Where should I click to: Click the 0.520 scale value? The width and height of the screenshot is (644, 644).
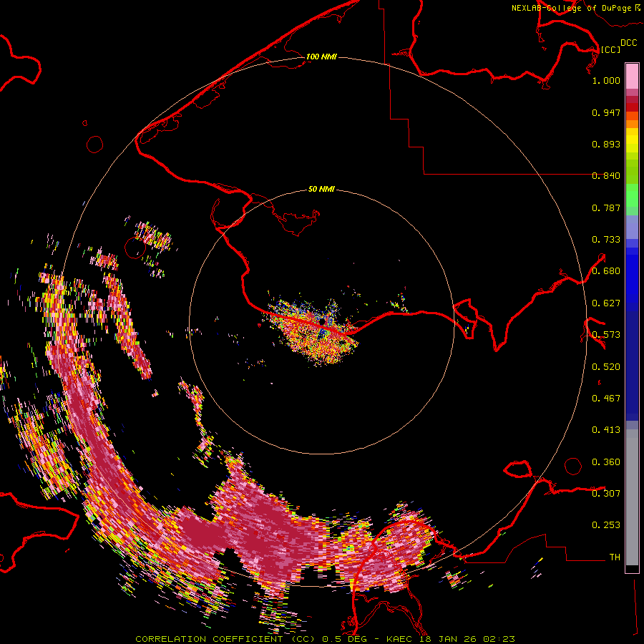(x=606, y=367)
